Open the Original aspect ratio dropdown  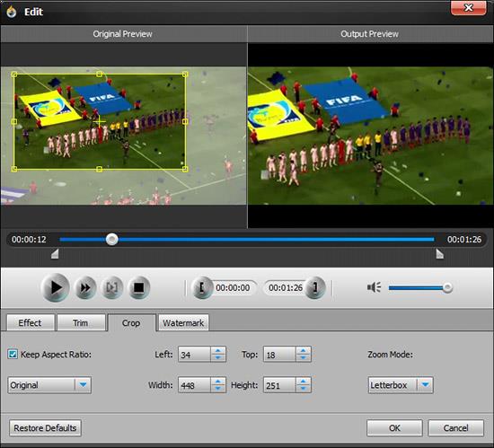coord(49,385)
